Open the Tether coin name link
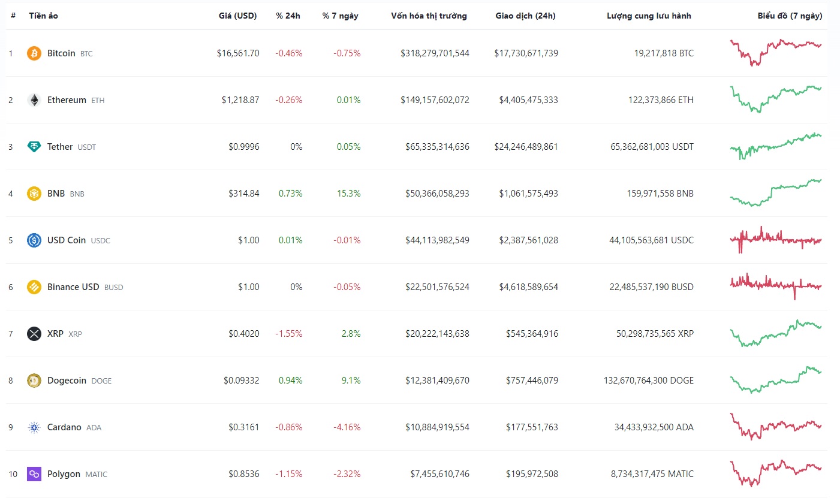This screenshot has height=504, width=840. (x=60, y=147)
